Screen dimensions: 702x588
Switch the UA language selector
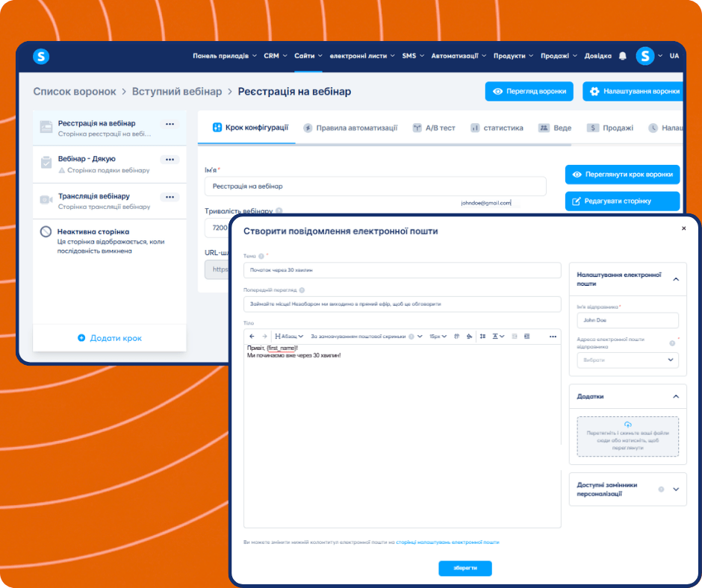tap(674, 56)
